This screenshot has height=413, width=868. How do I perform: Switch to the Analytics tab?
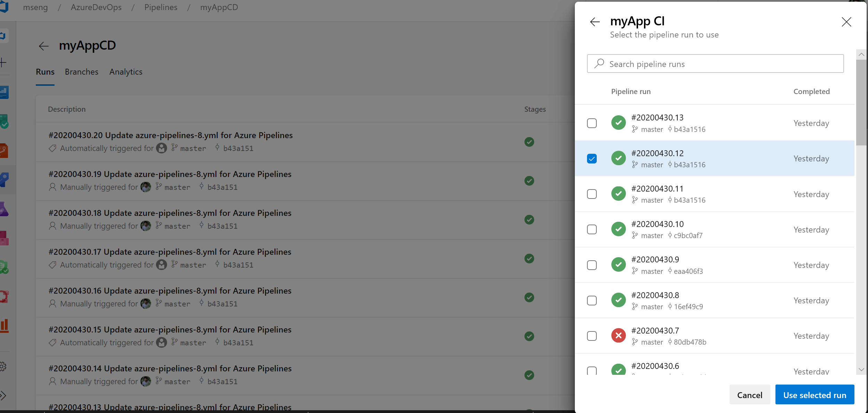coord(126,71)
